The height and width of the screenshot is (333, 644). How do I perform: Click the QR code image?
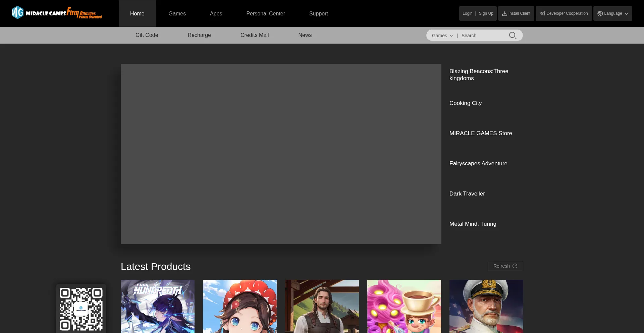click(81, 309)
